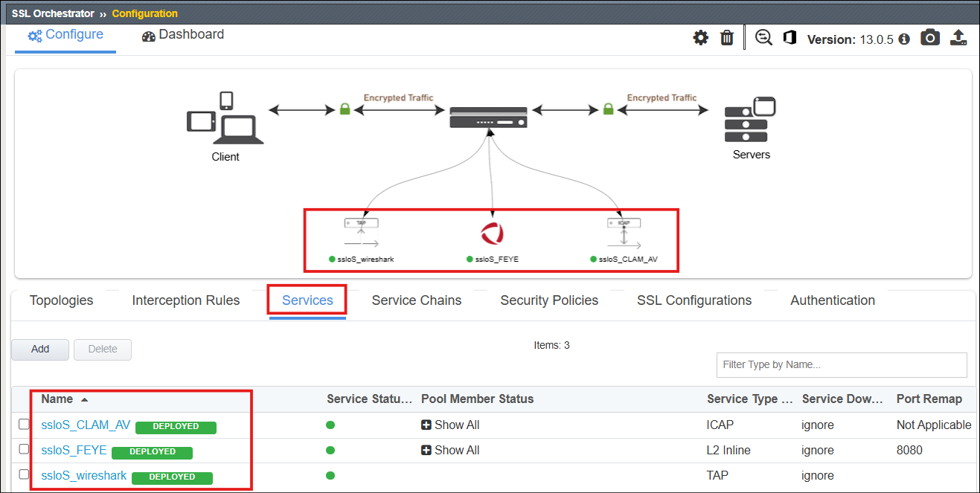Image resolution: width=980 pixels, height=493 pixels.
Task: Open the Service Chains tab
Action: tap(417, 300)
